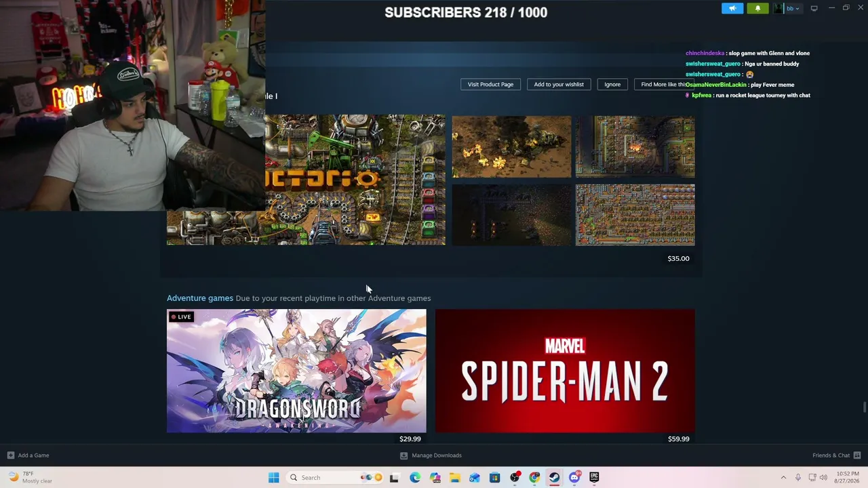Viewport: 868px width, 488px height.
Task: Open Steam announcements megaphone button
Action: (x=732, y=9)
